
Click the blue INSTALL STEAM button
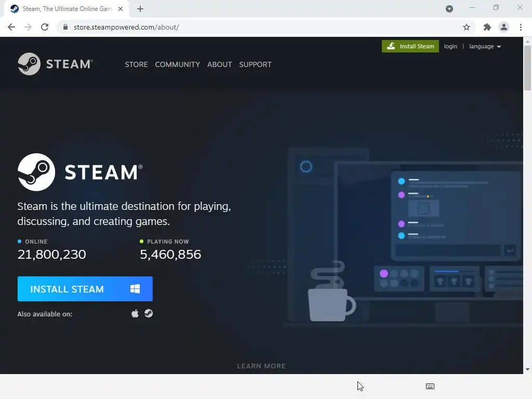pos(85,289)
